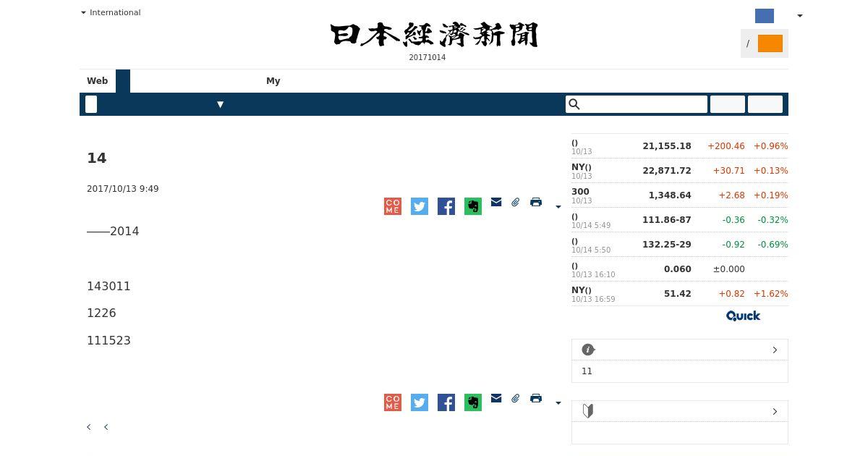Click bottom COMEMO share icon

pyautogui.click(x=393, y=402)
